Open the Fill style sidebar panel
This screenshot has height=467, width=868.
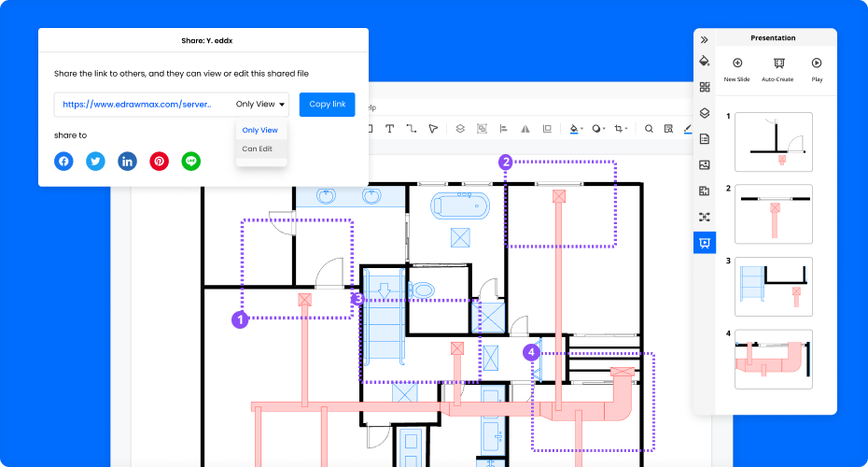[x=704, y=61]
